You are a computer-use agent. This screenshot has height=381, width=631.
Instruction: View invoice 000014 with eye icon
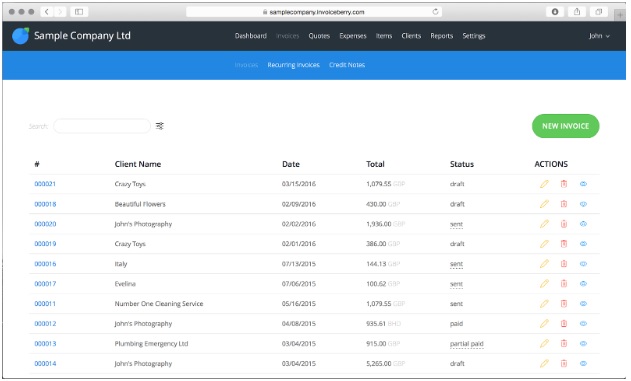click(583, 363)
